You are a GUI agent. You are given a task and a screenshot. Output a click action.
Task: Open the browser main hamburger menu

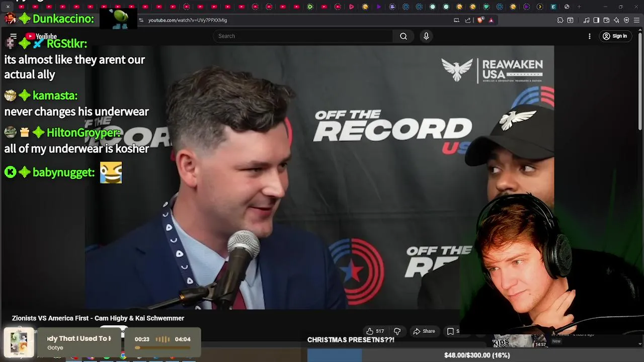[637, 20]
